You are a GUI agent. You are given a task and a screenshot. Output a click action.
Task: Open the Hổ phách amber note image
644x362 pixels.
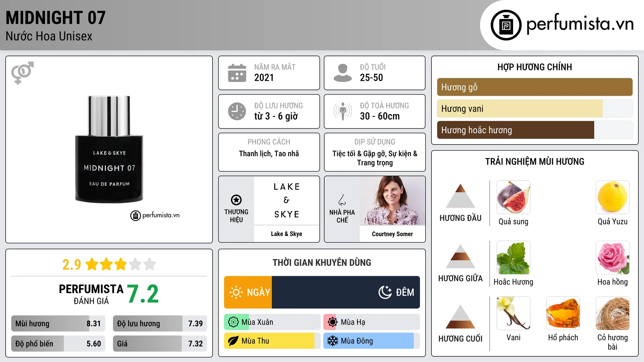[x=563, y=313]
